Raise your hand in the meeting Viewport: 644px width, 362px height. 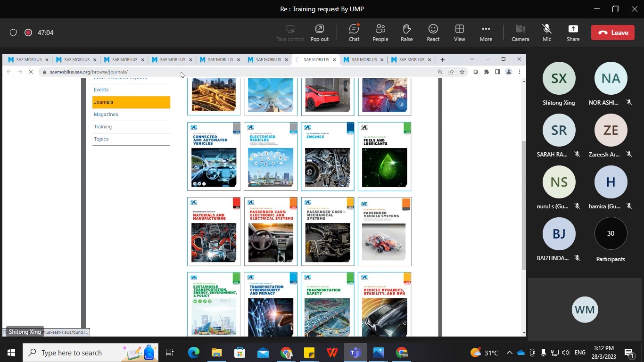406,33
